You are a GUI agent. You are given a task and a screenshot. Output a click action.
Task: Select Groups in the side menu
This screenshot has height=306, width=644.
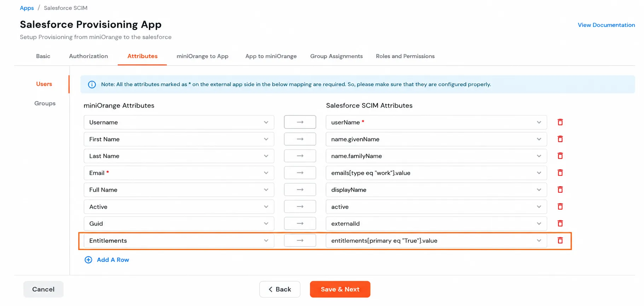pos(45,103)
